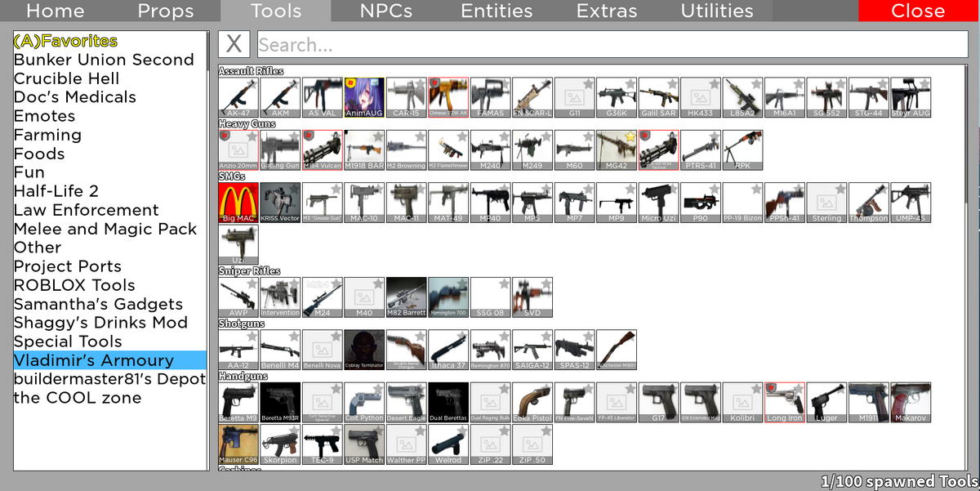This screenshot has height=491, width=980.
Task: Collapse the SMGs category header
Action: [x=230, y=176]
